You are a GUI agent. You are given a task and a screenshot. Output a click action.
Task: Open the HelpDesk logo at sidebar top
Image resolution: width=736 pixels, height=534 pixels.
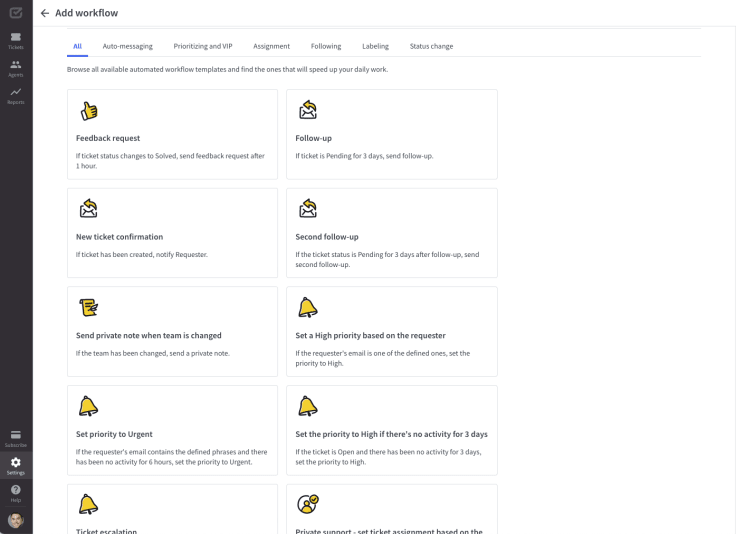coord(16,13)
